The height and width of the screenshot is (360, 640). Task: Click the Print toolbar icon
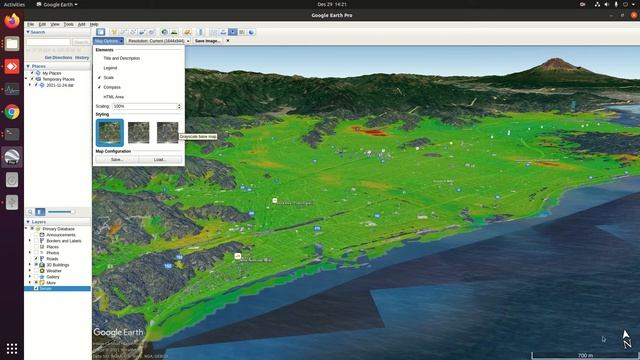click(223, 32)
